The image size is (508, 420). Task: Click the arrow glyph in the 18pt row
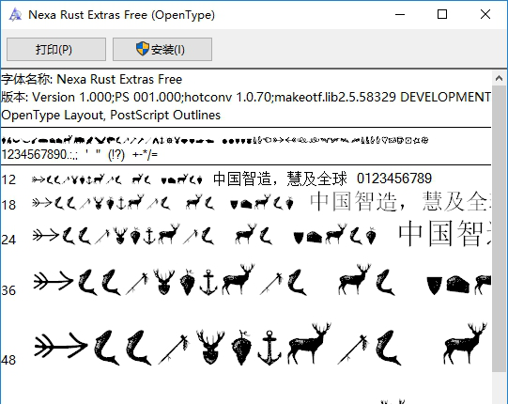click(x=42, y=203)
